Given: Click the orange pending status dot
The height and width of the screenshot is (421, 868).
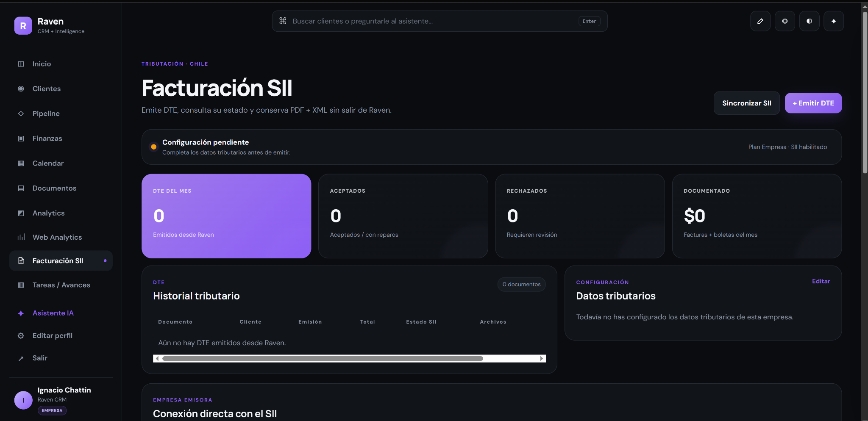Looking at the screenshot, I should (153, 147).
